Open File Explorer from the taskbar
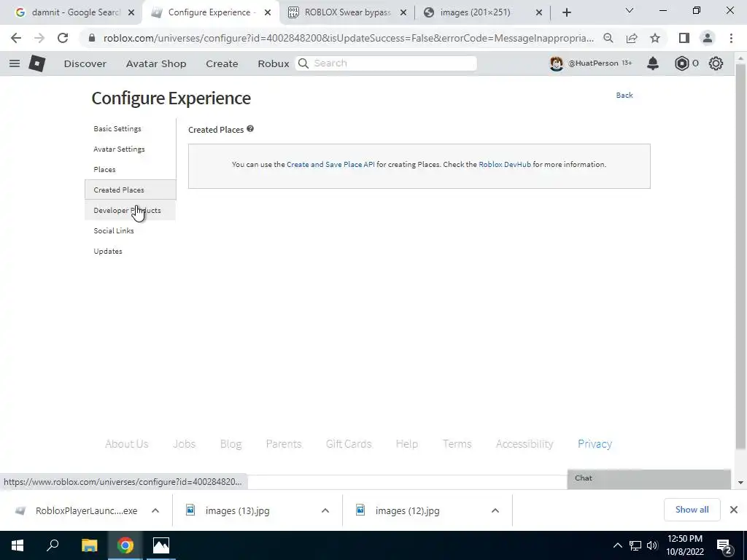This screenshot has width=747, height=560. (x=89, y=545)
